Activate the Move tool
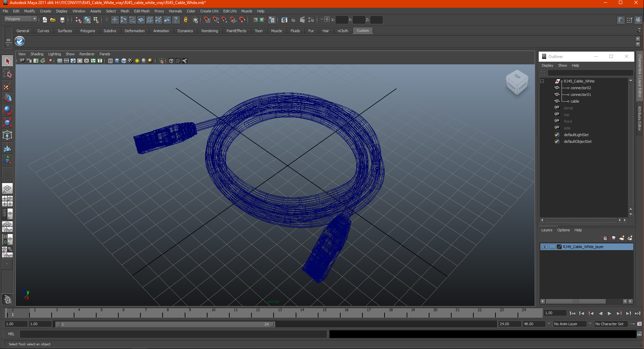The height and width of the screenshot is (349, 644). [x=7, y=98]
